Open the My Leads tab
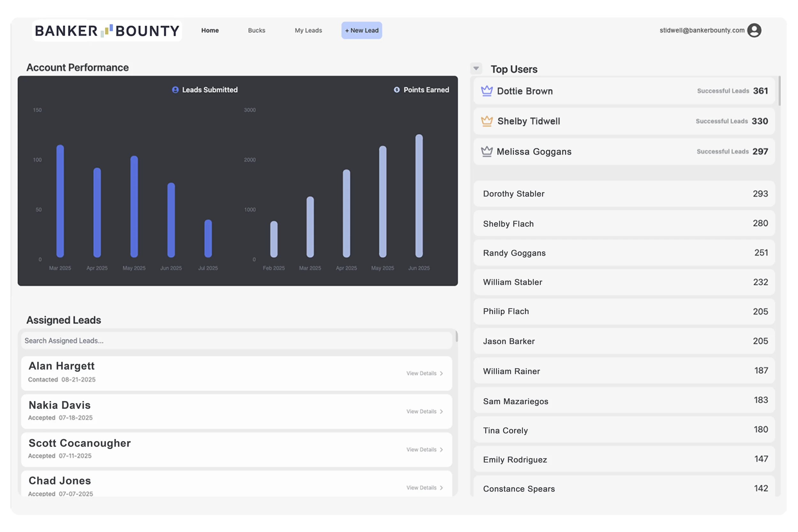 pyautogui.click(x=308, y=31)
